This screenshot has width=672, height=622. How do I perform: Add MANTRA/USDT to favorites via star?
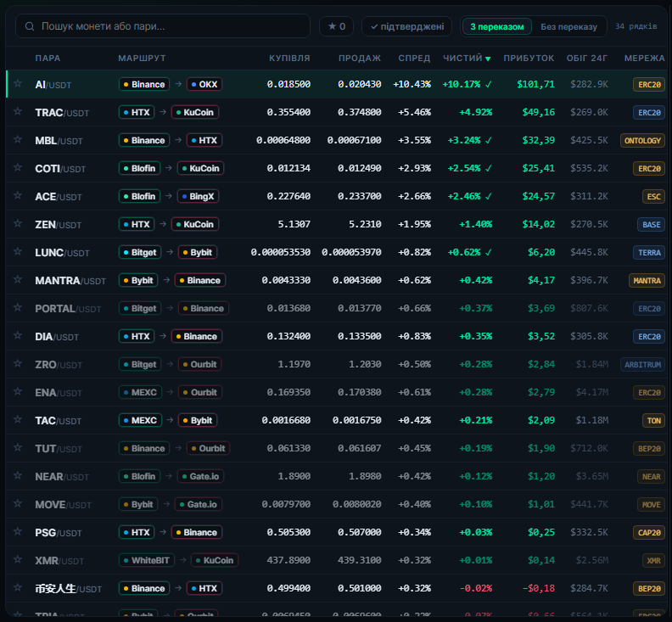(18, 280)
